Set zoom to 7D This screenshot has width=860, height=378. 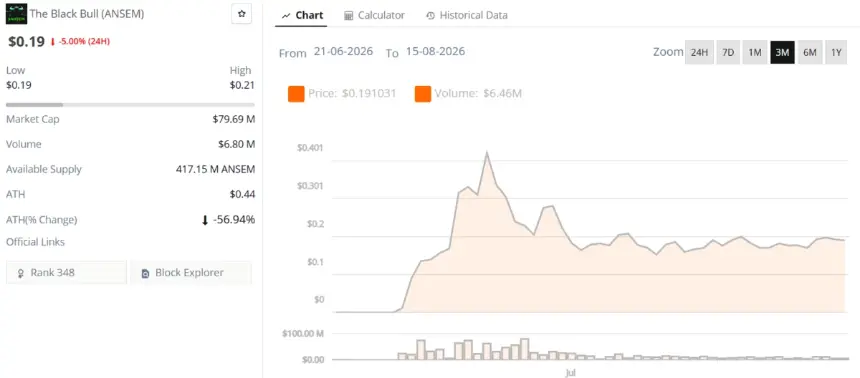coord(728,53)
